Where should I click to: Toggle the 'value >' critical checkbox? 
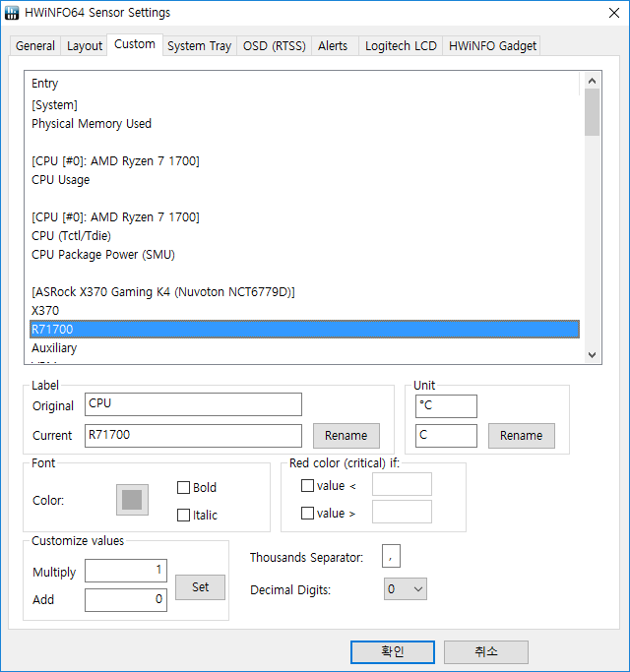pos(308,513)
